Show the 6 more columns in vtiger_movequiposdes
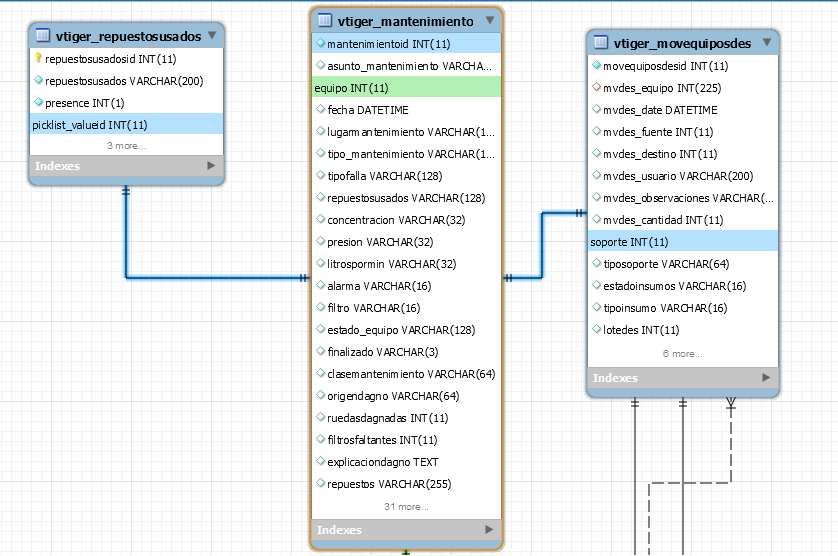The width and height of the screenshot is (838, 556). [x=682, y=353]
